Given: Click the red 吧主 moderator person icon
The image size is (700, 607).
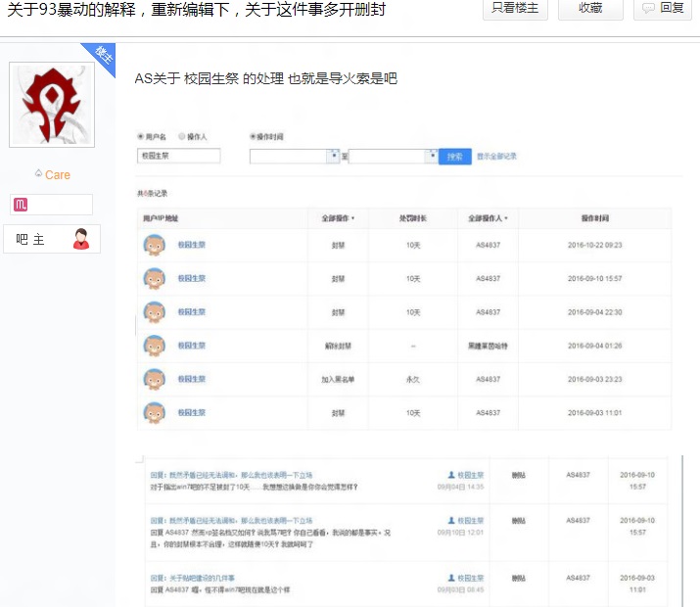Looking at the screenshot, I should pos(81,239).
